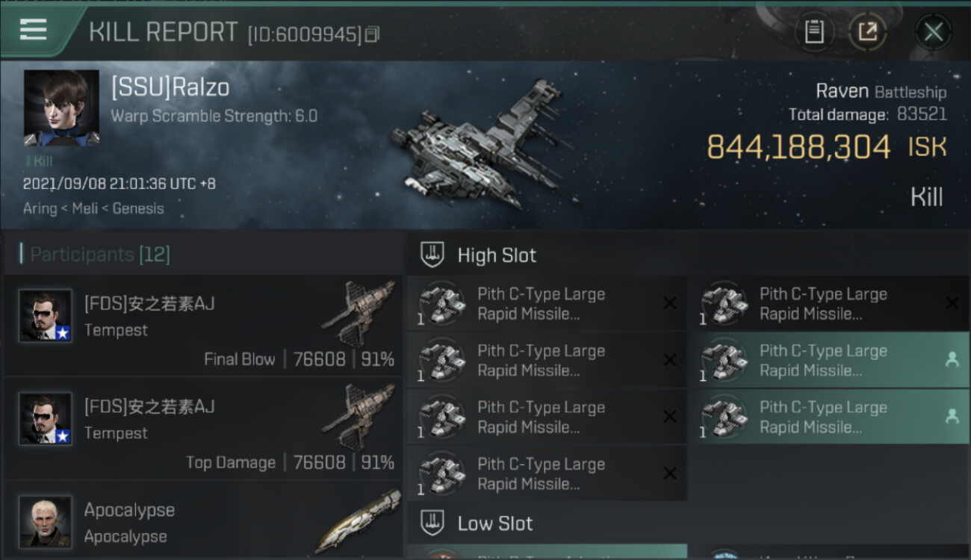Click X on fourth left launcher
This screenshot has width=971, height=560.
(x=670, y=473)
